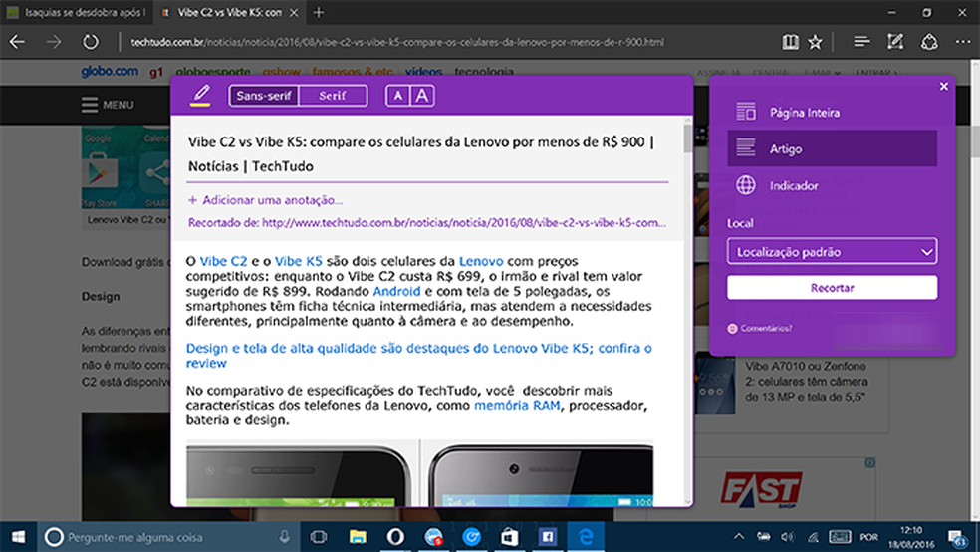Switch clip text to Sans-serif font
Image resolution: width=980 pixels, height=552 pixels.
[x=264, y=96]
